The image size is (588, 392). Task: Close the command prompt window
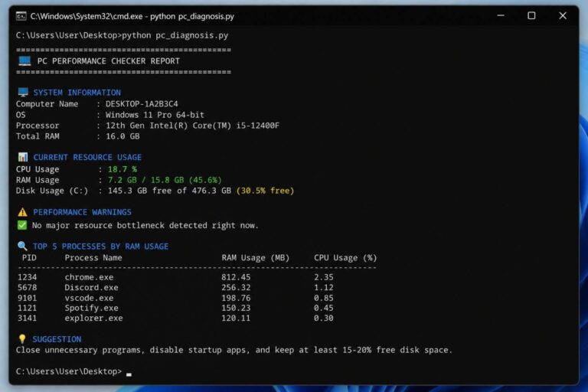(x=563, y=16)
